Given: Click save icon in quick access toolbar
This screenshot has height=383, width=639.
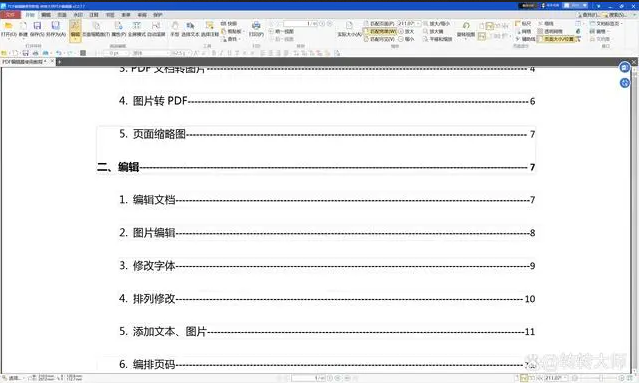Looking at the screenshot, I should point(25,53).
